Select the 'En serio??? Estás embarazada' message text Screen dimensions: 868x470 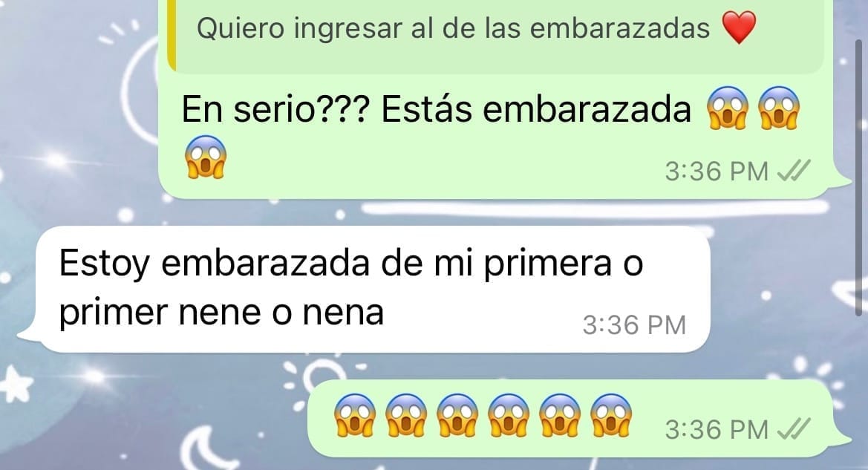tap(436, 109)
